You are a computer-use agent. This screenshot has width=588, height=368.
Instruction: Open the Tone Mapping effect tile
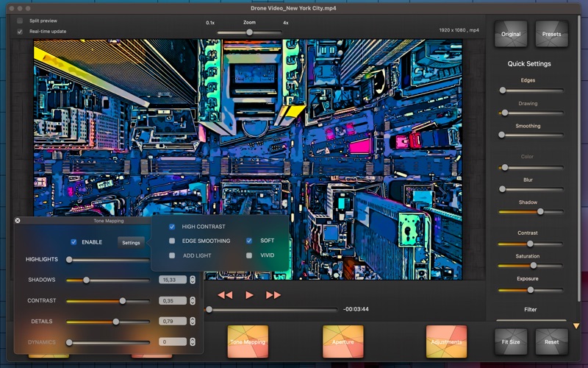pos(248,342)
